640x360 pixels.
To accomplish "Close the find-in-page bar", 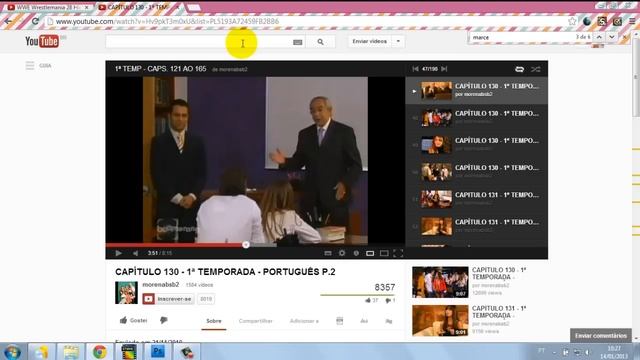I will point(624,37).
